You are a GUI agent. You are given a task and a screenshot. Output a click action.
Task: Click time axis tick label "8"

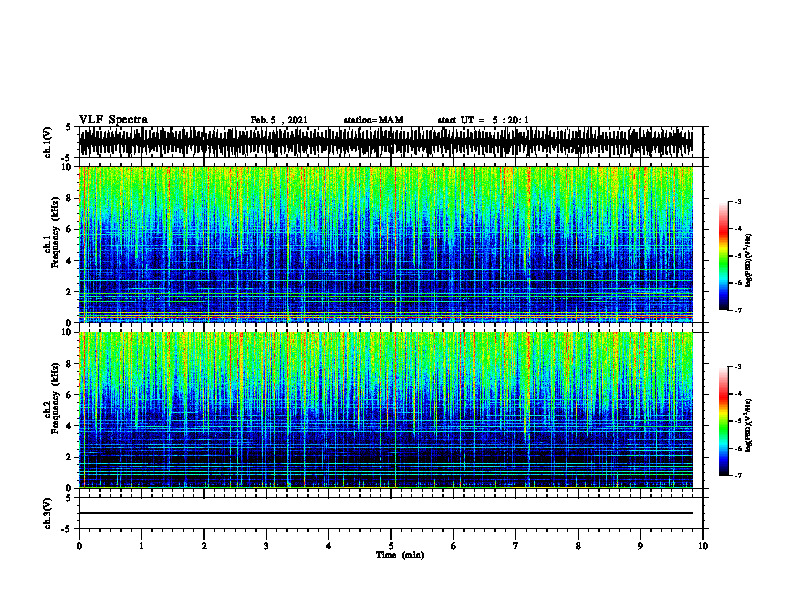[578, 546]
